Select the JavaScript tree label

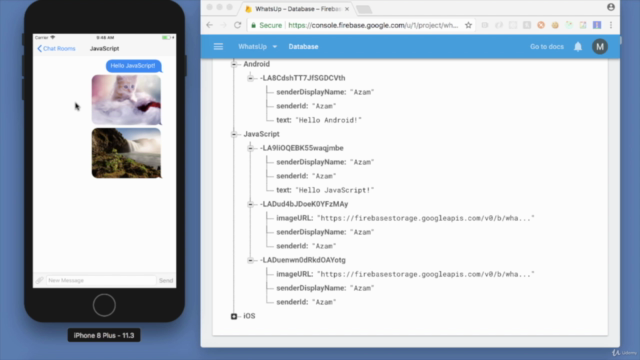coord(261,134)
